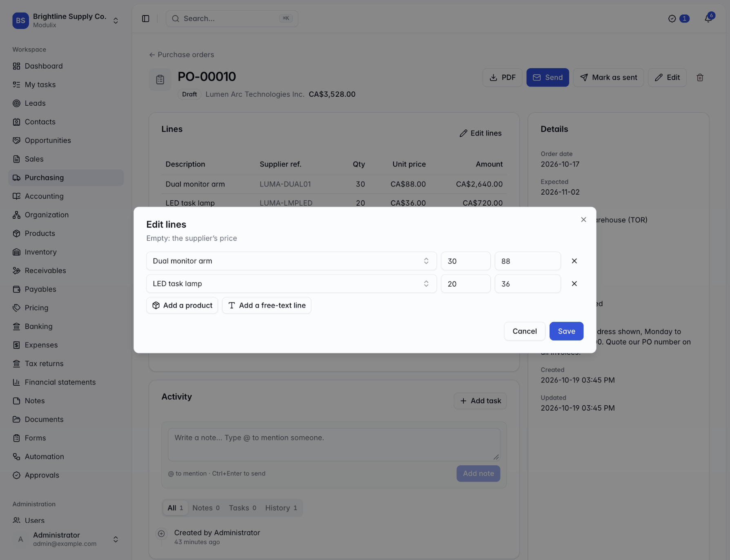The image size is (730, 560).
Task: Open the Accounting module
Action: 66,196
